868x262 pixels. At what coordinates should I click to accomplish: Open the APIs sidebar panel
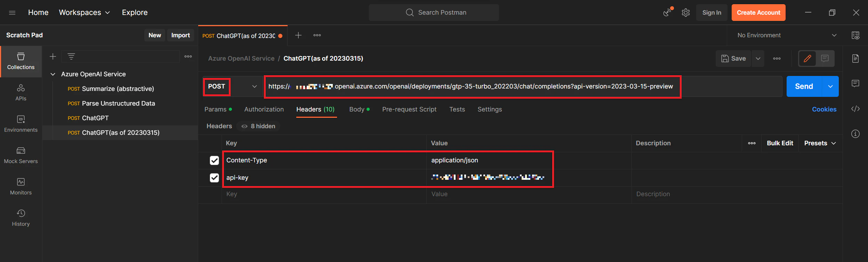pyautogui.click(x=21, y=93)
